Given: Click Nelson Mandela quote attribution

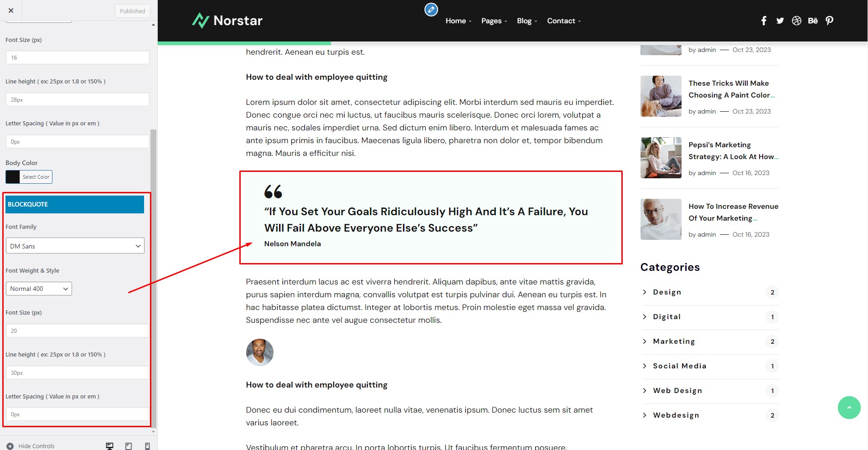Looking at the screenshot, I should [293, 244].
